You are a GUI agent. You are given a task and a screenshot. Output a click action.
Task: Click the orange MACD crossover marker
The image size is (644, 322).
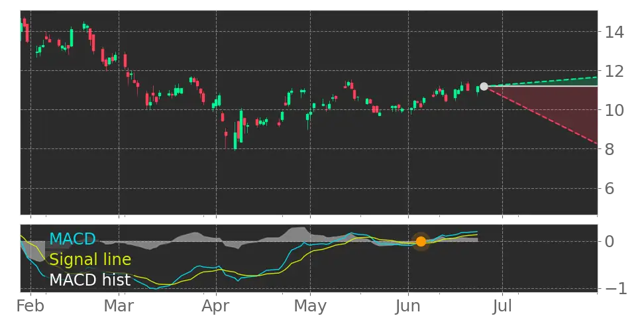coord(421,241)
